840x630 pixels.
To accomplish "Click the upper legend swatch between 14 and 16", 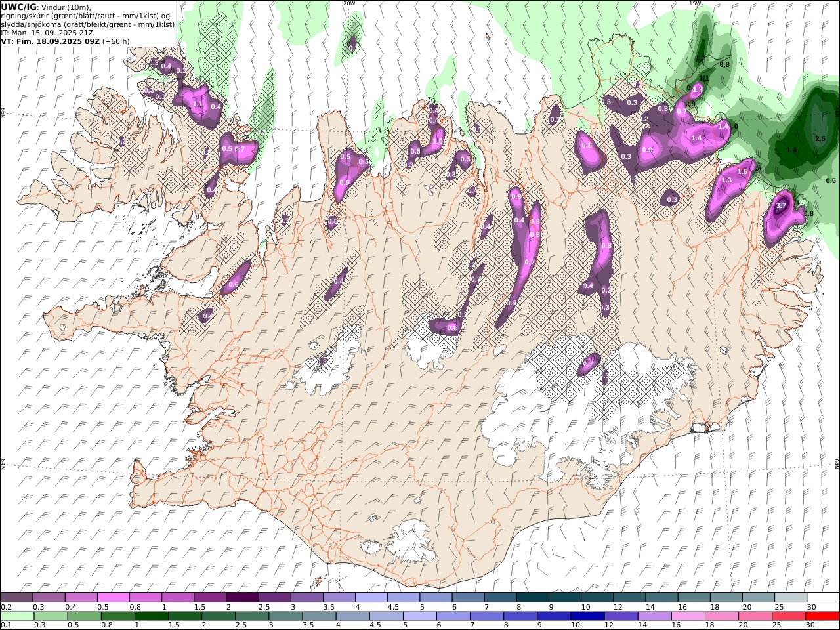I will (661, 598).
